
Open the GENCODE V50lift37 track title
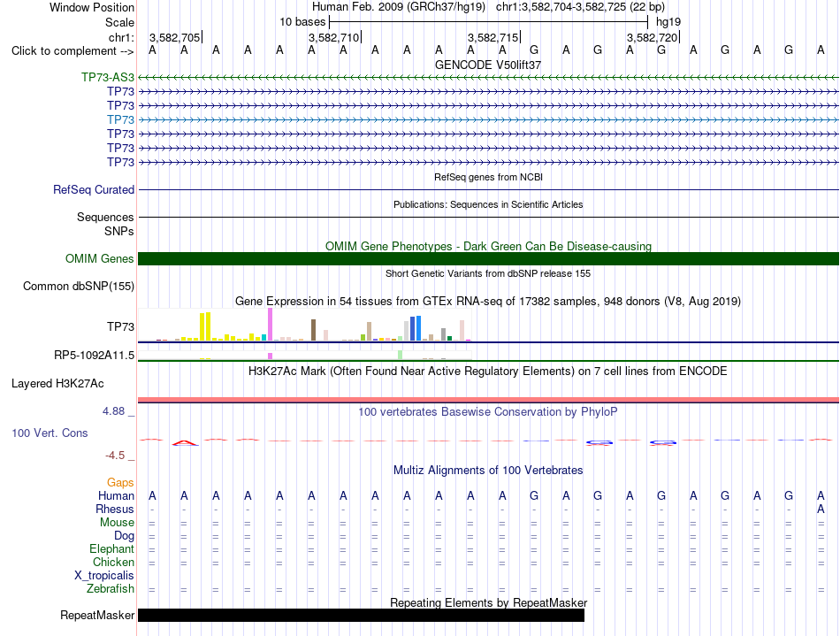[488, 65]
